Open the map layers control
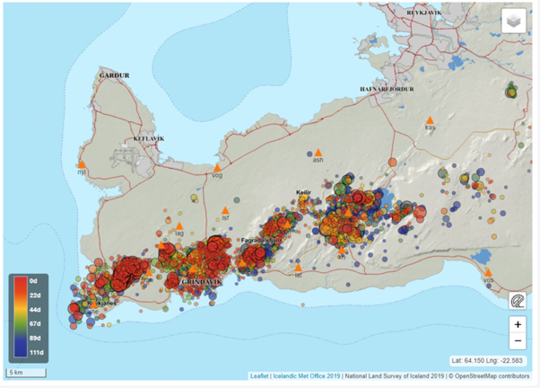 [x=513, y=21]
